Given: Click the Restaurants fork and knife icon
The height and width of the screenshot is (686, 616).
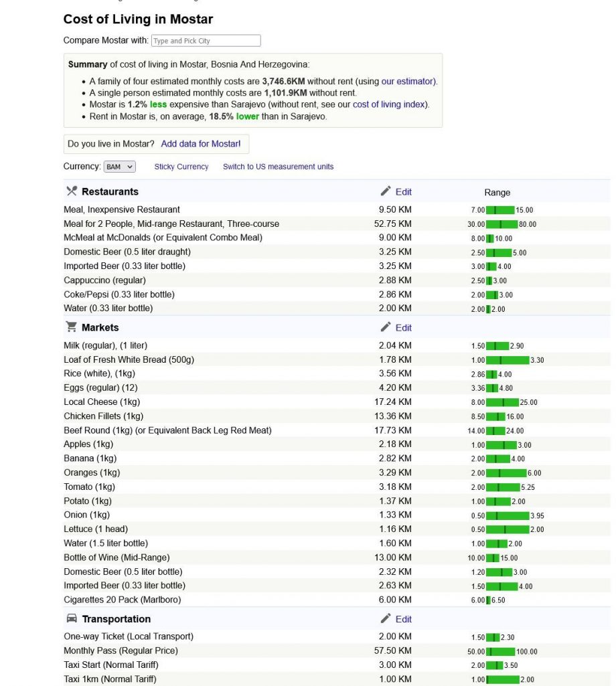Looking at the screenshot, I should click(x=72, y=191).
